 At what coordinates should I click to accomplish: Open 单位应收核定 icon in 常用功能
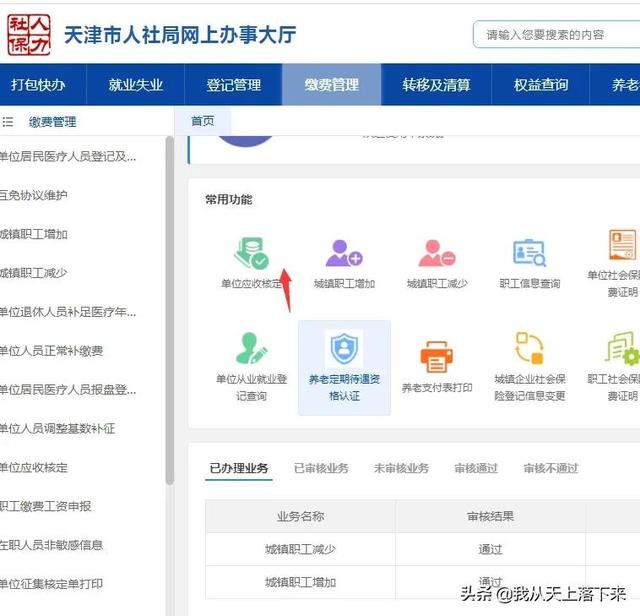pyautogui.click(x=251, y=253)
